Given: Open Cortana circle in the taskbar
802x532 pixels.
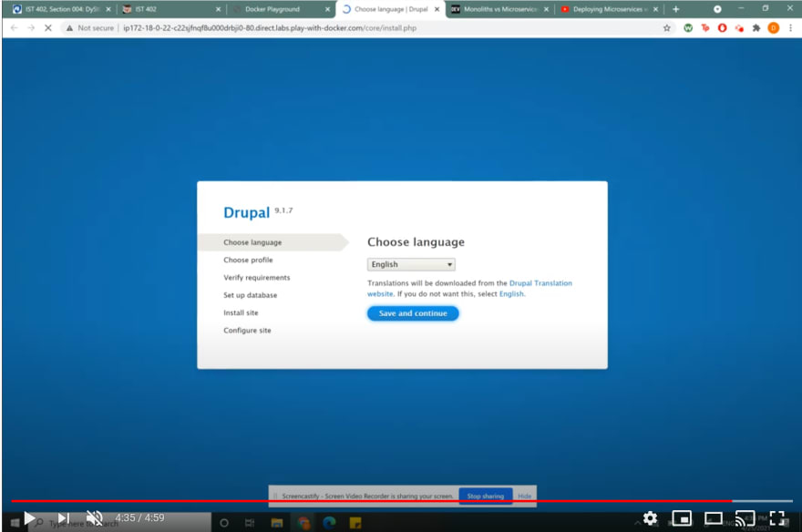Looking at the screenshot, I should coord(224,523).
